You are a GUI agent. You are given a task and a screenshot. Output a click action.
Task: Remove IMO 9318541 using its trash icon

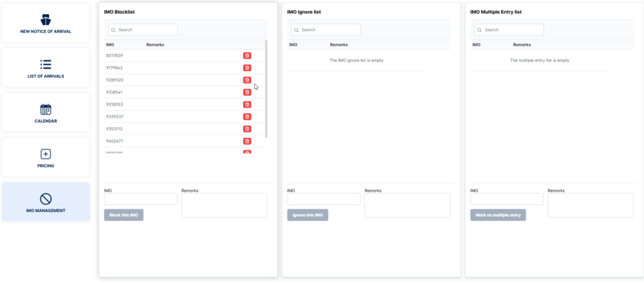click(x=247, y=92)
